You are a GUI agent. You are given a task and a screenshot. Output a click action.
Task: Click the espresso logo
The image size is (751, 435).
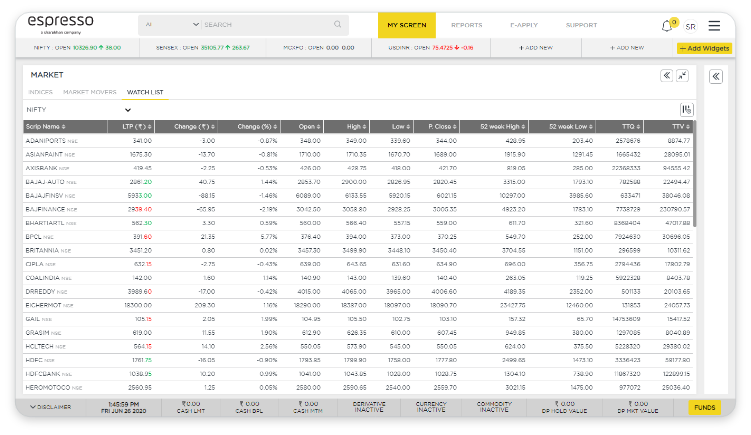(60, 24)
